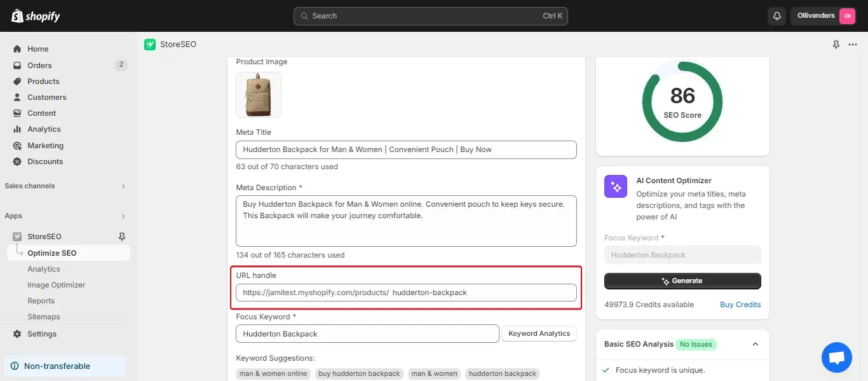Open the Ollivanders account avatar
The width and height of the screenshot is (868, 381).
tap(847, 16)
